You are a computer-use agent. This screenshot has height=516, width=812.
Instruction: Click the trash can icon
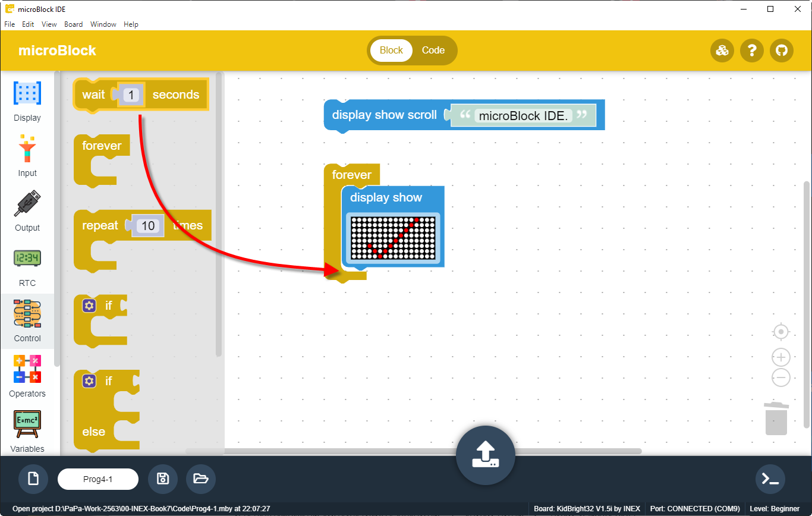776,419
